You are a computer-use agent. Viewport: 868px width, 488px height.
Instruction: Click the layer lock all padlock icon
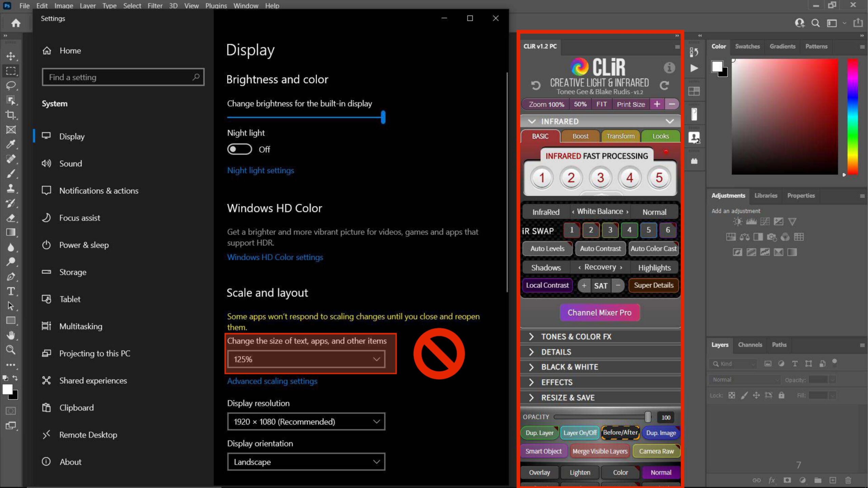pos(782,395)
